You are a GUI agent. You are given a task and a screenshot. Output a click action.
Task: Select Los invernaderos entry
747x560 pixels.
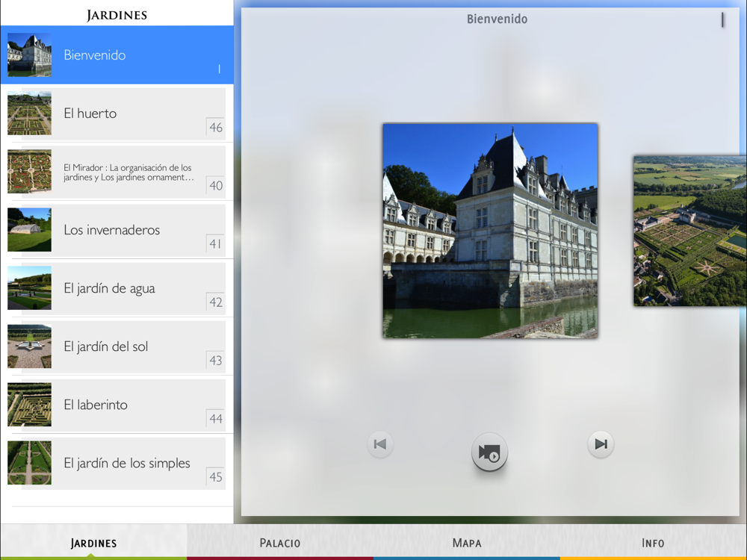(x=117, y=230)
